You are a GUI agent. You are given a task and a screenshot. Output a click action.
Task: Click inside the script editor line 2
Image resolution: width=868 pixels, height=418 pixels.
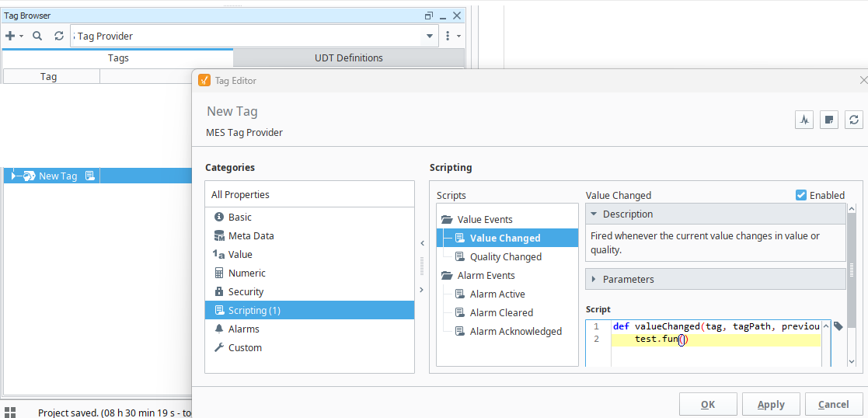716,340
